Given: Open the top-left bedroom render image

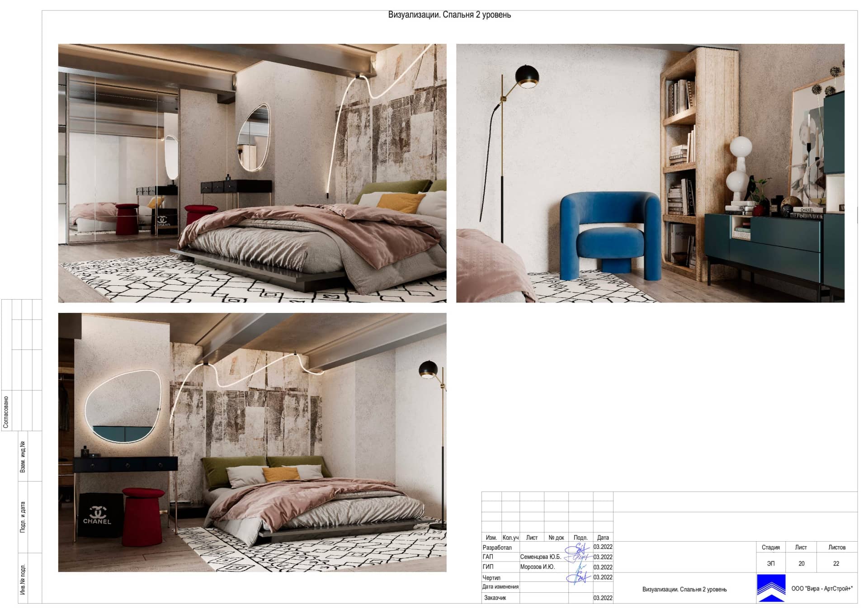Looking at the screenshot, I should pyautogui.click(x=252, y=173).
